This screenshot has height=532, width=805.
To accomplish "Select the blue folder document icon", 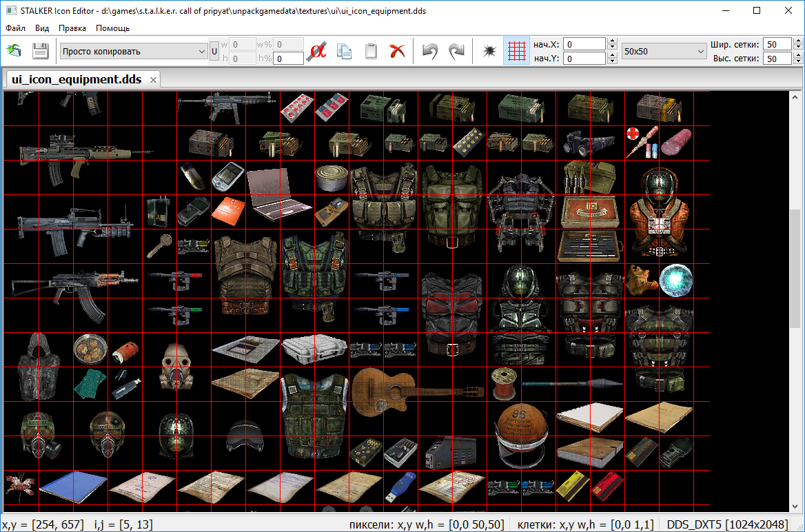I will 73,488.
